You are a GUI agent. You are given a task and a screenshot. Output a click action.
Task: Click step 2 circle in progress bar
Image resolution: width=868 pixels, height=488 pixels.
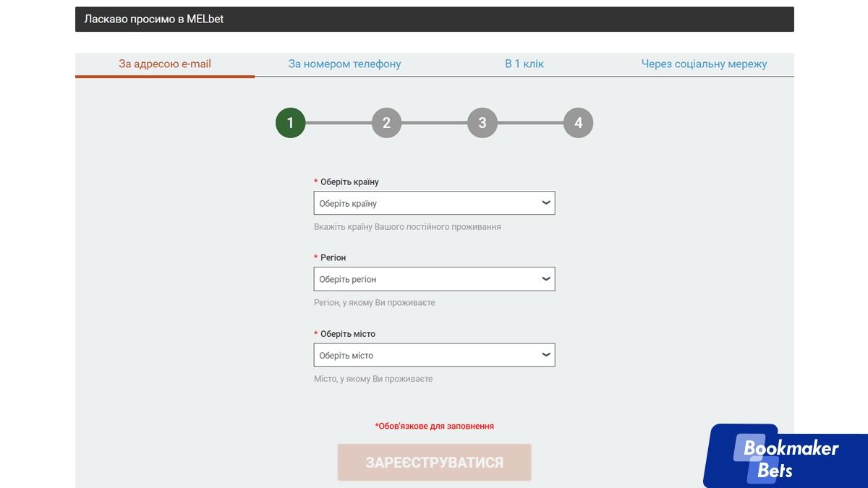386,123
